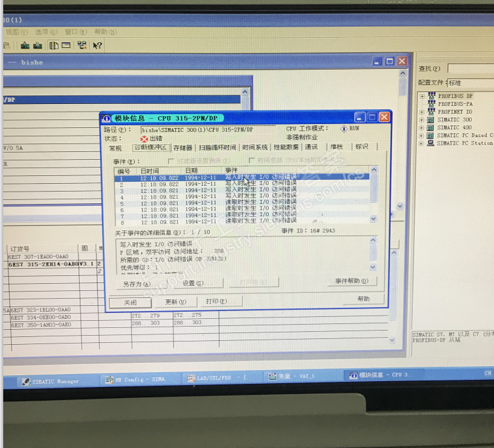Click the info icon in module dialog title

pos(106,118)
